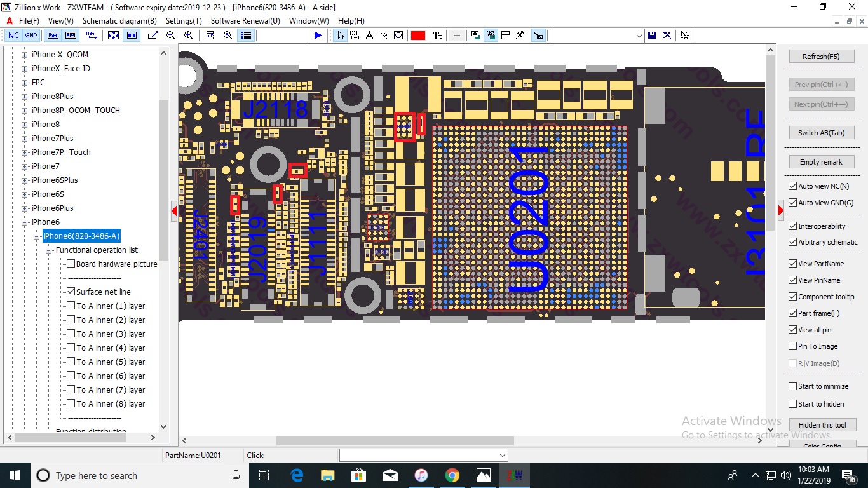Viewport: 868px width, 488px height.
Task: Open the Settings(T) menu
Action: 184,21
